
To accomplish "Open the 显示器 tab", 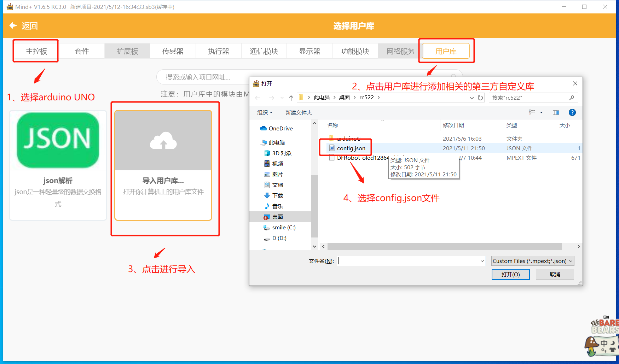I will click(309, 51).
